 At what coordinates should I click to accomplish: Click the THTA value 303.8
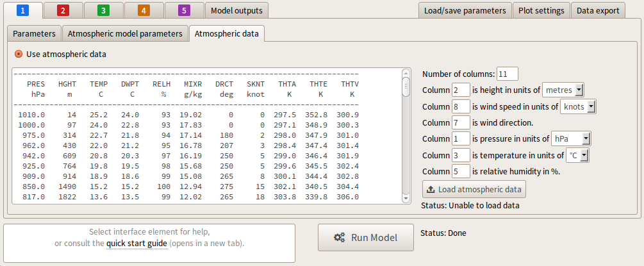point(285,197)
